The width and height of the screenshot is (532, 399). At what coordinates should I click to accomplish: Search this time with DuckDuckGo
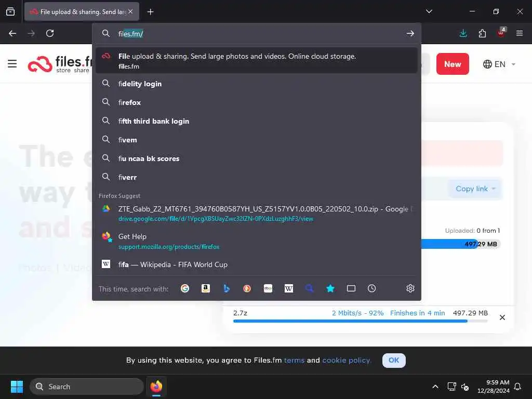coord(247,288)
